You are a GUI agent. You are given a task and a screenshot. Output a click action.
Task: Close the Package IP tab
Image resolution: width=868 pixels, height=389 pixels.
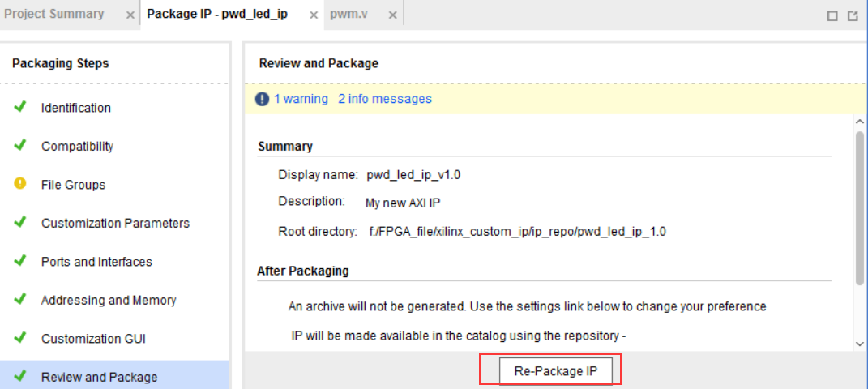tap(313, 15)
